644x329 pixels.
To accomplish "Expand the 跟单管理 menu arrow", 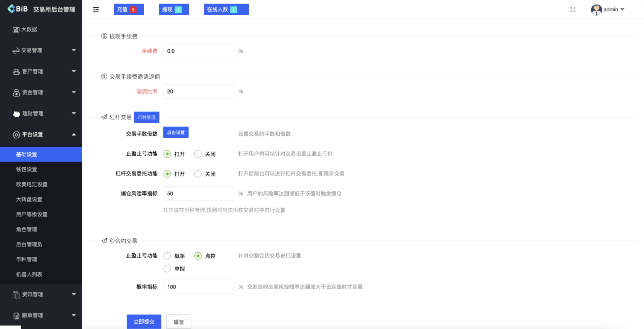I will pyautogui.click(x=74, y=315).
